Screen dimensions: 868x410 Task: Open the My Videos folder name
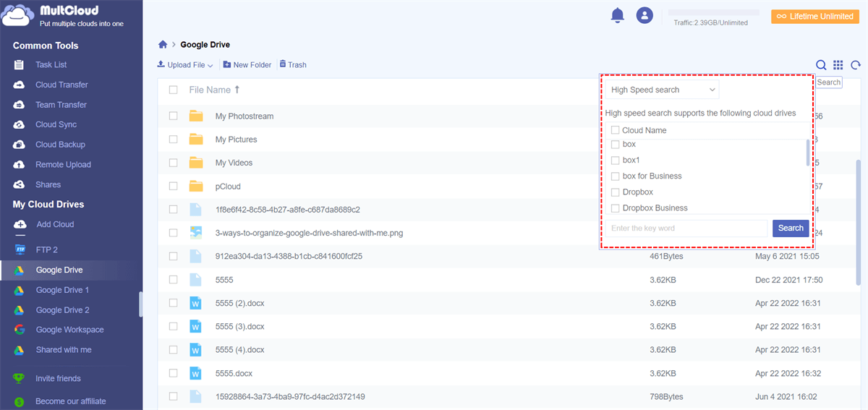[x=234, y=163]
